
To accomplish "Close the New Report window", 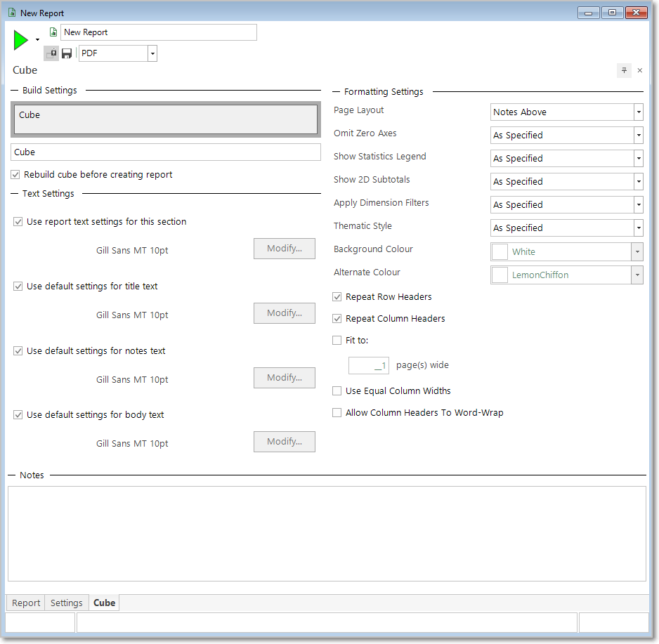I will (637, 13).
